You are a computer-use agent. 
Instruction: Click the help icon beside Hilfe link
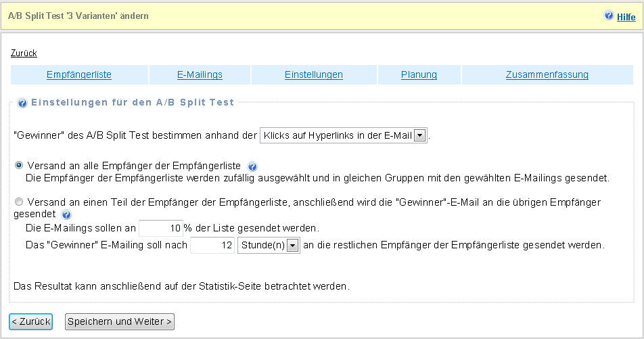[609, 16]
